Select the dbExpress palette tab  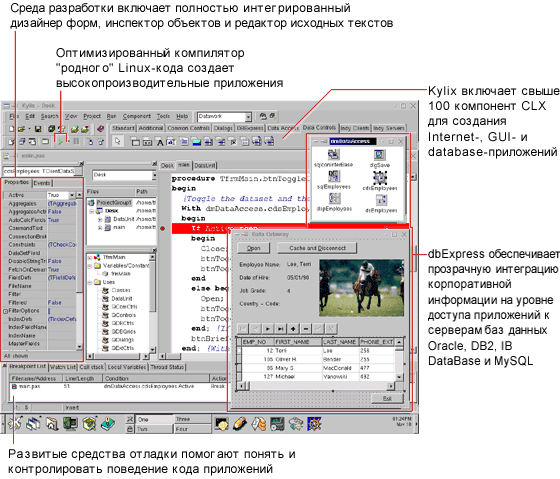(250, 128)
